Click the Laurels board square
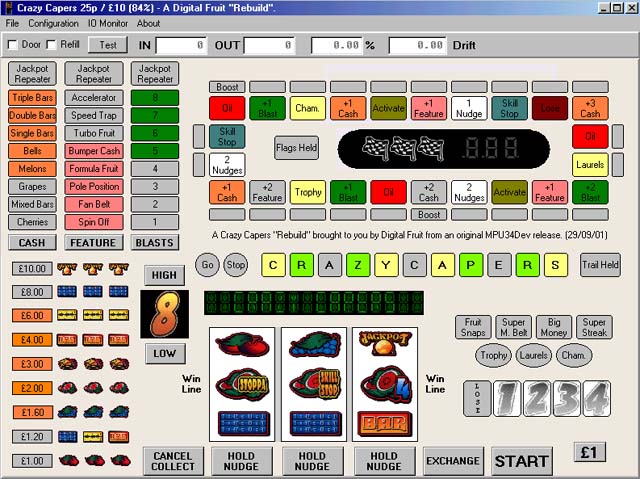 [x=590, y=165]
